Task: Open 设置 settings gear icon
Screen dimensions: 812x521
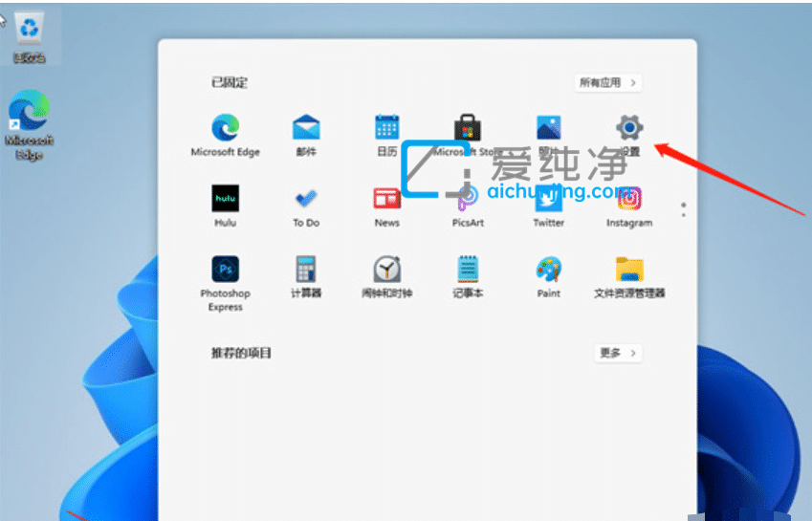Action: (x=629, y=127)
